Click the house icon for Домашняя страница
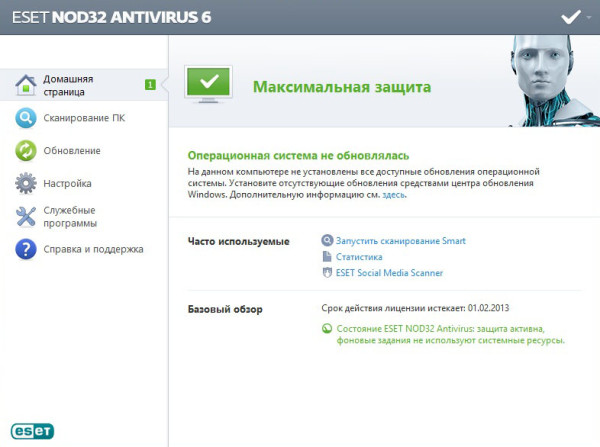The width and height of the screenshot is (600, 447). [26, 85]
